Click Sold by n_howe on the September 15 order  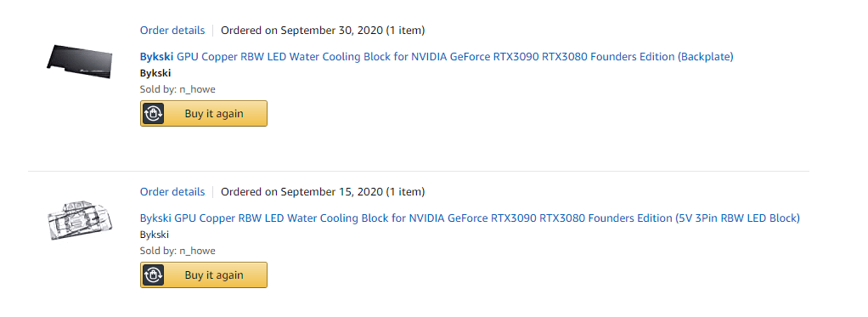point(178,251)
